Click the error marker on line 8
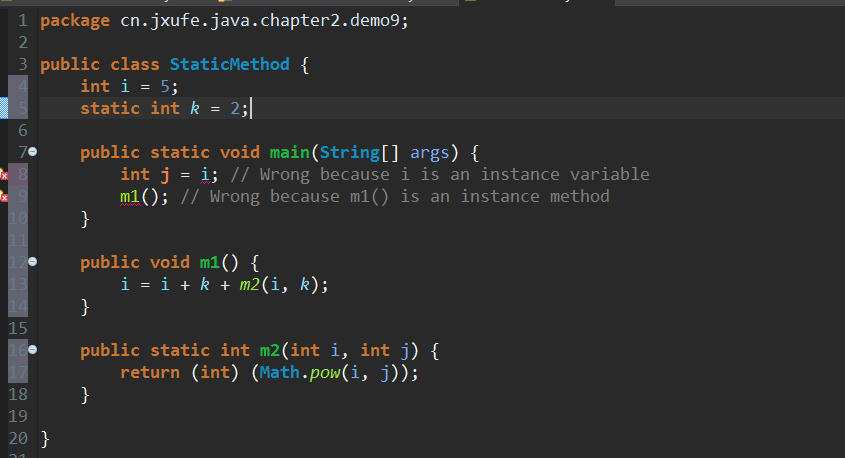Viewport: 845px width, 458px height. click(x=4, y=175)
